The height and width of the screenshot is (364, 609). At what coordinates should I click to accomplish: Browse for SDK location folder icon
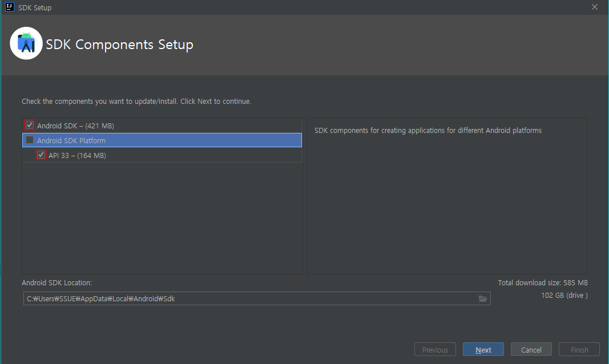coord(483,298)
